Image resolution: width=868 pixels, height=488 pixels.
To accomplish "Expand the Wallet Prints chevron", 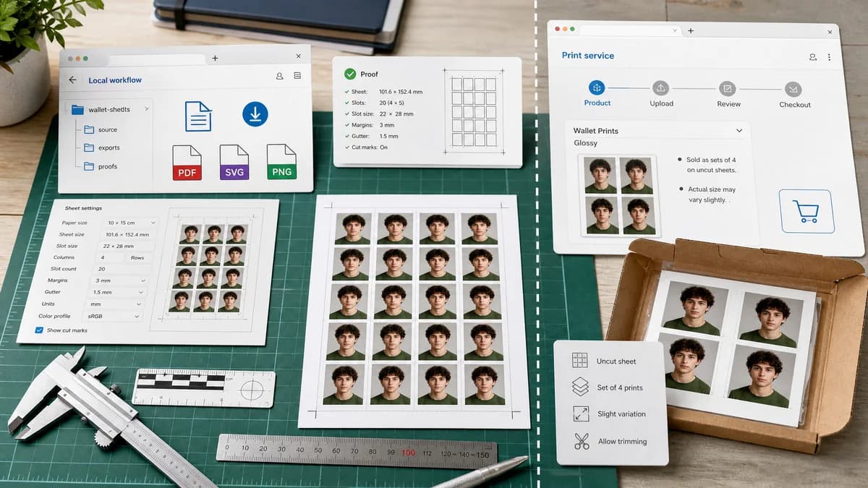I will click(x=739, y=131).
